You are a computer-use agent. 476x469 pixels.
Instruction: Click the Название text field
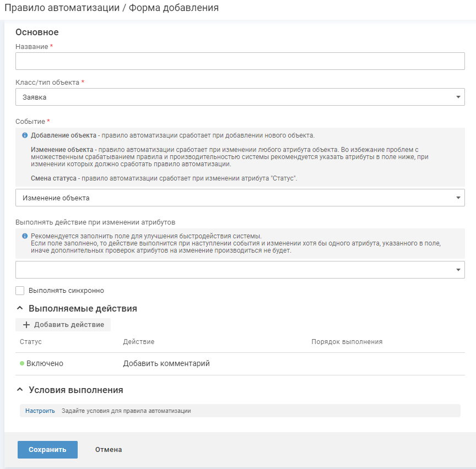pos(240,61)
